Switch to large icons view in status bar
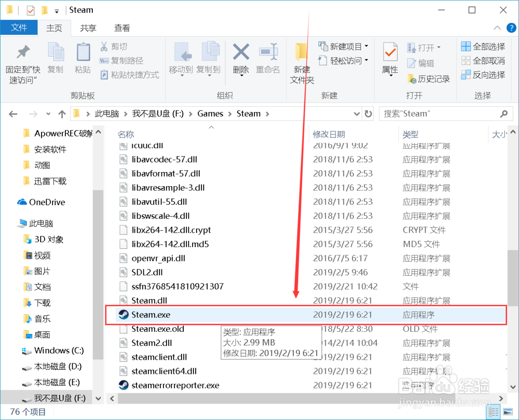 tap(508, 412)
